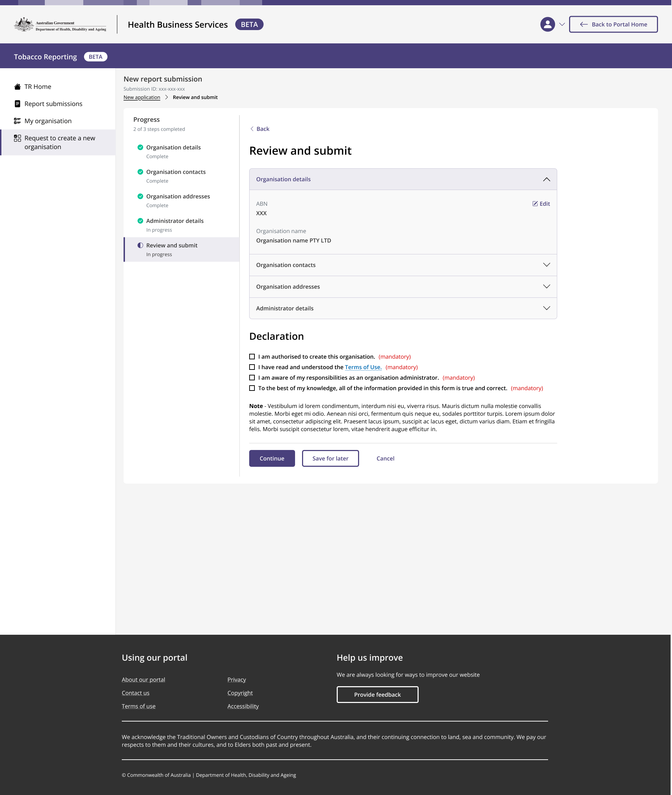Click the BETA badge beside Tobacco Reporting

coord(96,57)
